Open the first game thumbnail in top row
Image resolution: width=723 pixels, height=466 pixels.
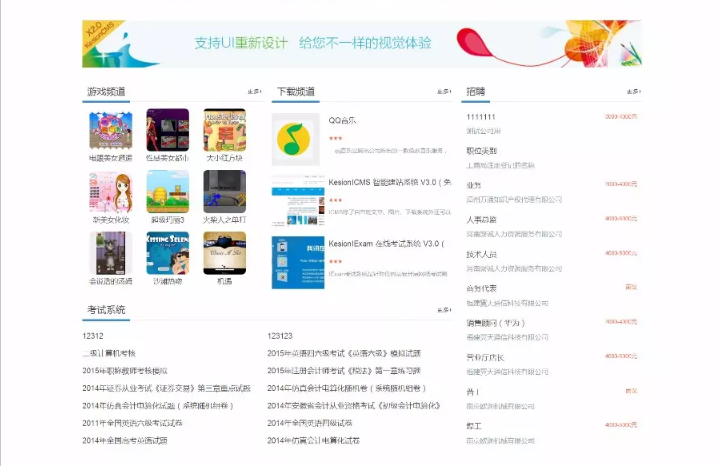[110, 130]
